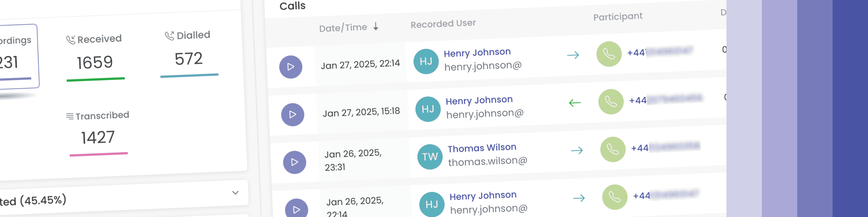Click henry.johnson@ email in 15:18 row
Image resolution: width=868 pixels, height=217 pixels.
point(485,114)
